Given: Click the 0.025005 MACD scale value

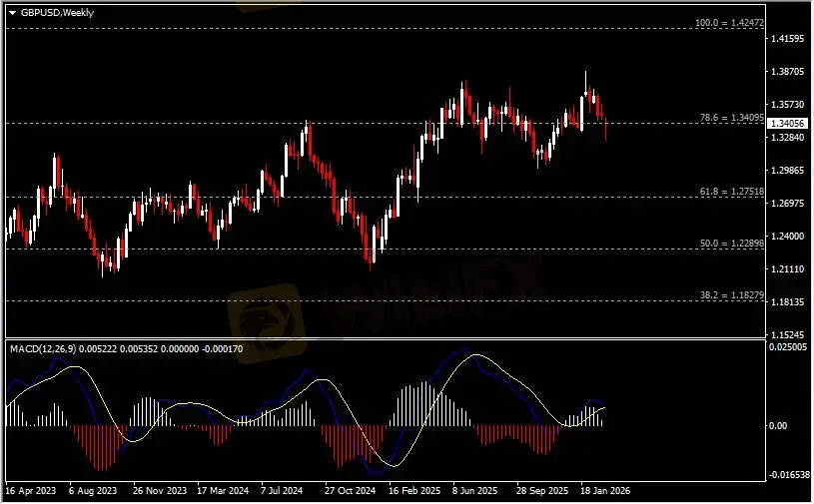Looking at the screenshot, I should tap(788, 347).
